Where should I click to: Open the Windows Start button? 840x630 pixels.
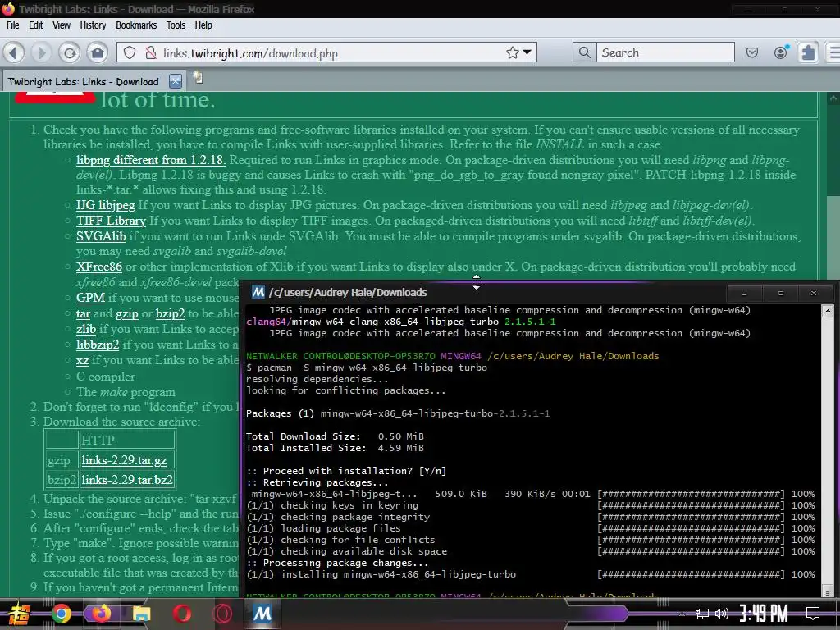(19, 614)
